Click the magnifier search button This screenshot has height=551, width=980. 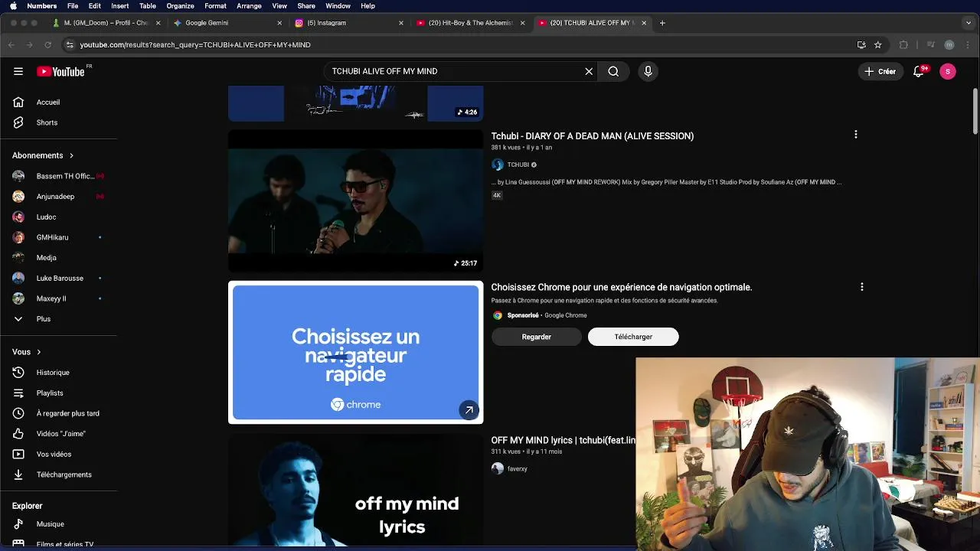point(613,71)
